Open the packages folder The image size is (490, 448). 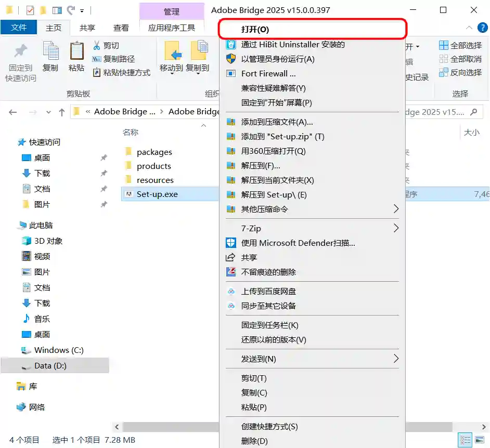[154, 152]
